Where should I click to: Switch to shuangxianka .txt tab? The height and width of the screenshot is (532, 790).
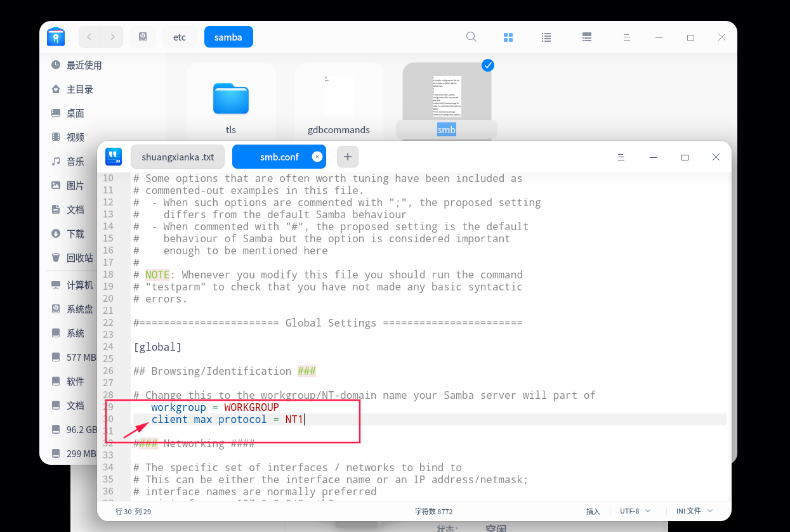pos(178,157)
